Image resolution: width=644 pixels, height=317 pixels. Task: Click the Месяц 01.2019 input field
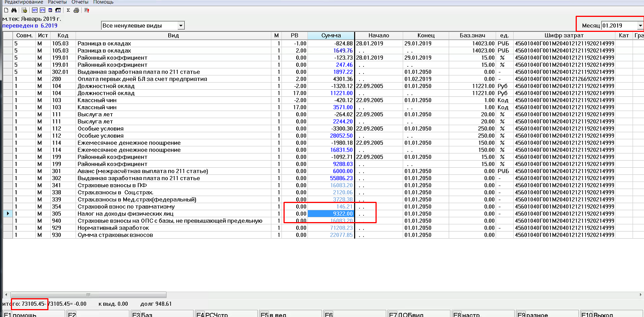pyautogui.click(x=619, y=26)
